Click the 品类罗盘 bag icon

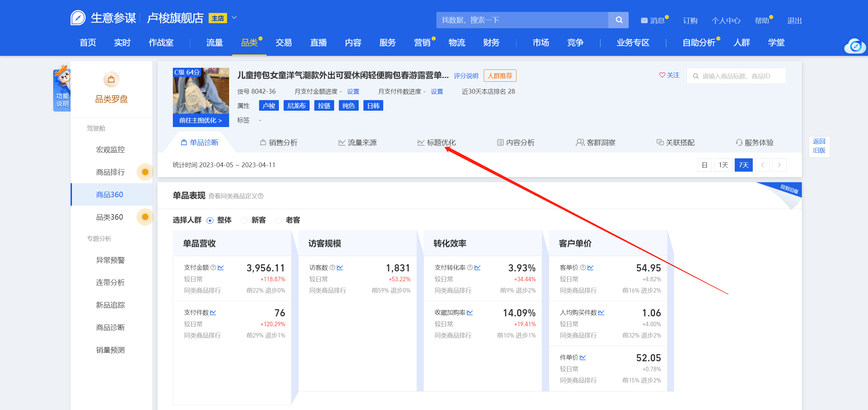tap(111, 79)
